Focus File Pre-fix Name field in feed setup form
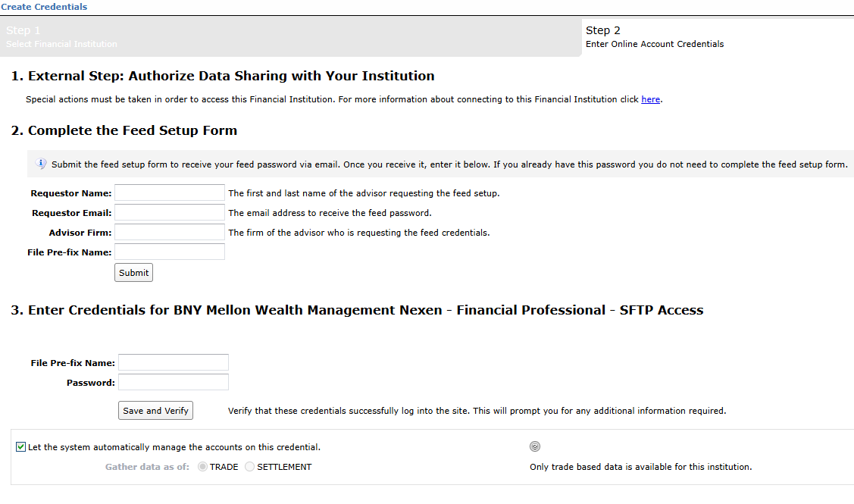Viewport: 854px width, 504px height. (170, 252)
